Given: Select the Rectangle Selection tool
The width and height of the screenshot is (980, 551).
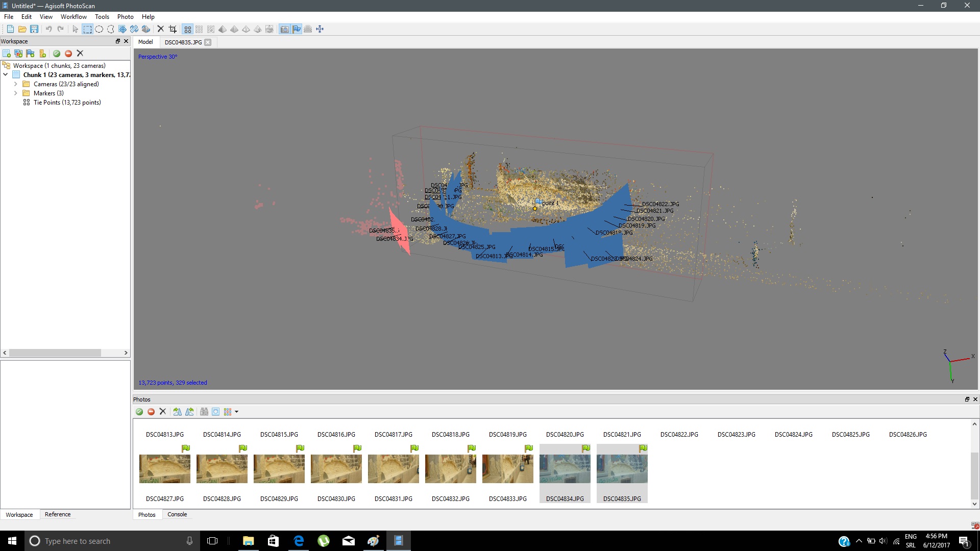Looking at the screenshot, I should pyautogui.click(x=87, y=29).
